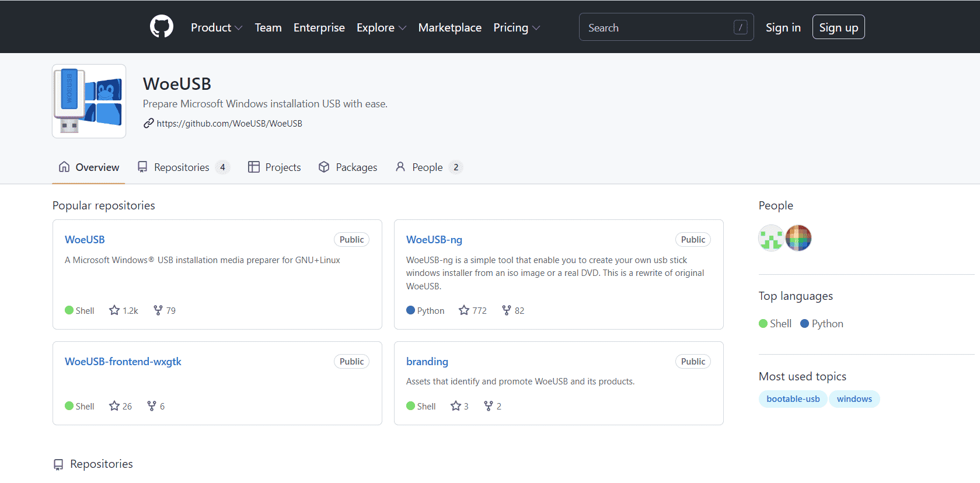Click Shell under Top languages
The width and height of the screenshot is (980, 483).
pos(780,324)
